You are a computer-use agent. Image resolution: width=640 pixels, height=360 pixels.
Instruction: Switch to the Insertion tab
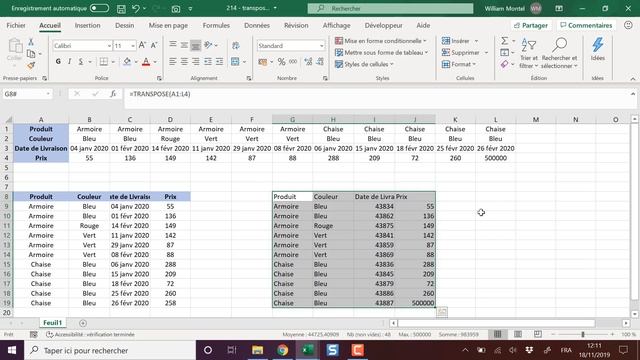87,25
